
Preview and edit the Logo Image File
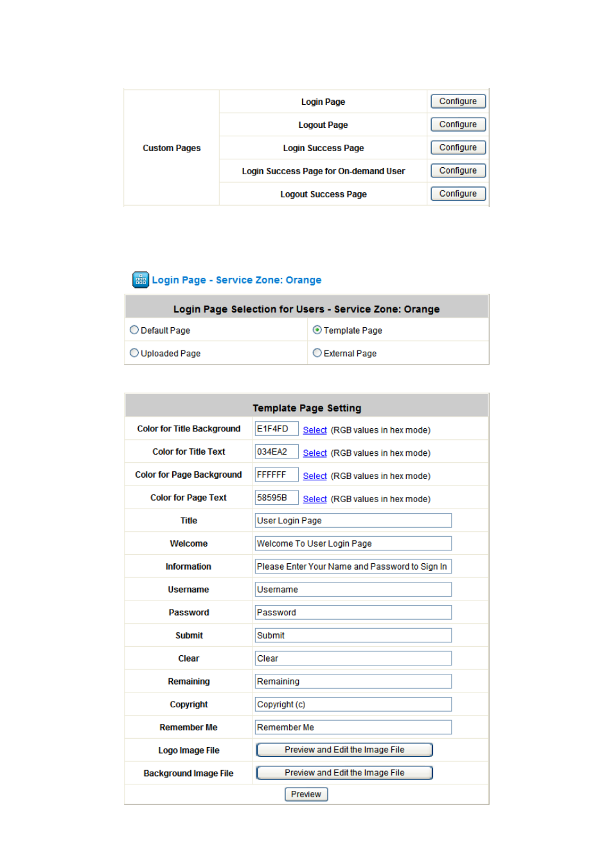click(344, 750)
